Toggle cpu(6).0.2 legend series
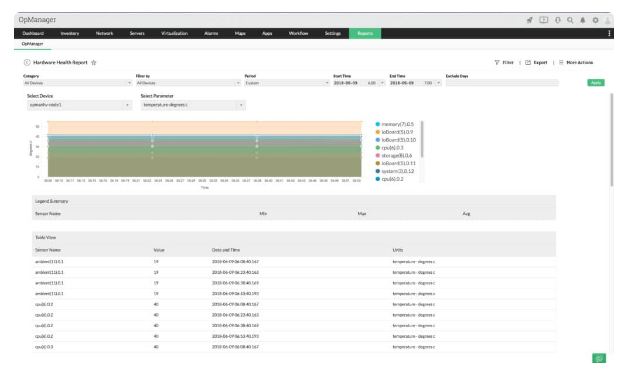Viewport: 637px width, 376px height. (389, 179)
